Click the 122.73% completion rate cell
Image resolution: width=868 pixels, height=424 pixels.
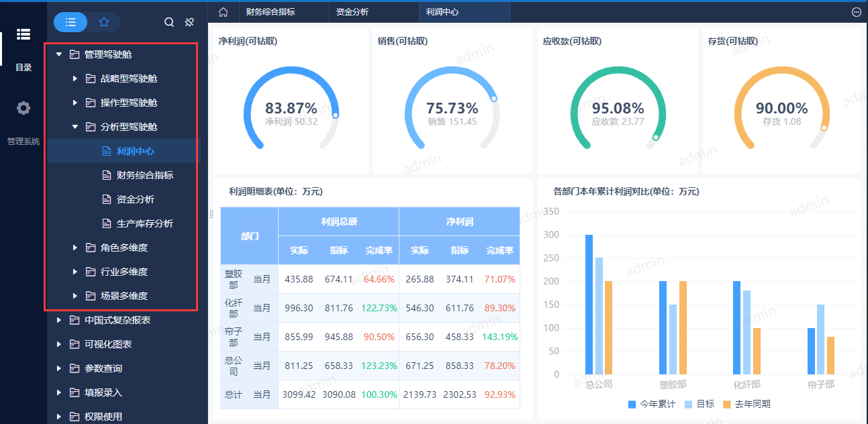[379, 308]
